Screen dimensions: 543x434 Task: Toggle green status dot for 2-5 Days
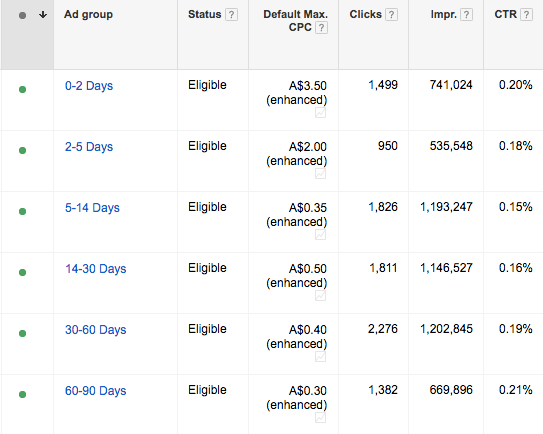coord(23,150)
